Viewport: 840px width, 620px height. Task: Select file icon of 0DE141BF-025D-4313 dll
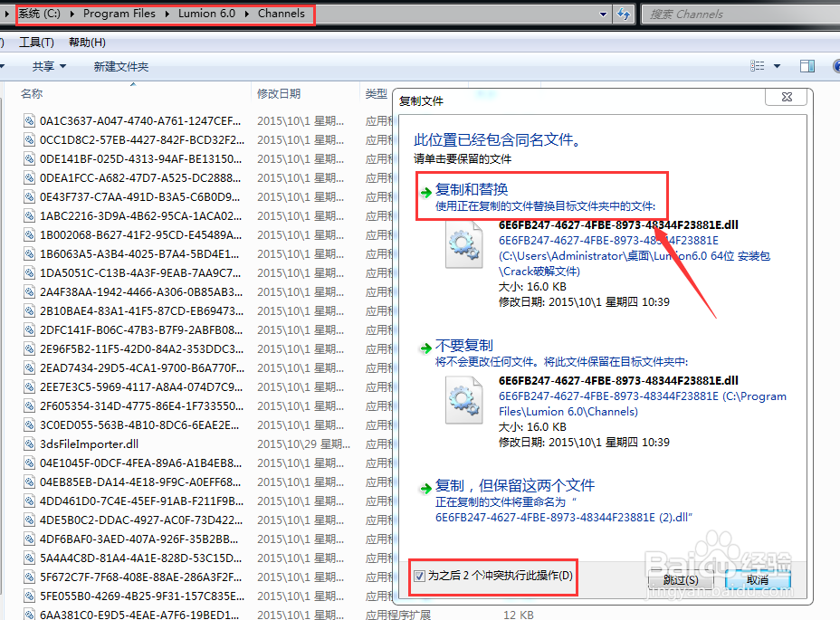click(x=30, y=159)
